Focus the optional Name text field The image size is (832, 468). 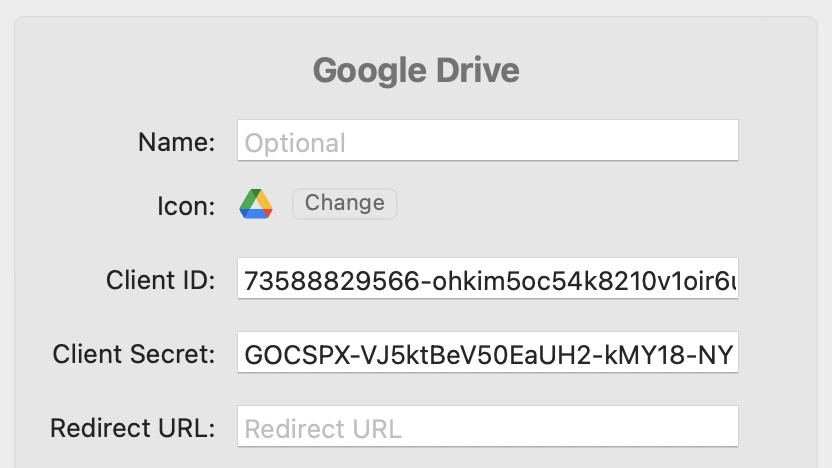tap(487, 141)
